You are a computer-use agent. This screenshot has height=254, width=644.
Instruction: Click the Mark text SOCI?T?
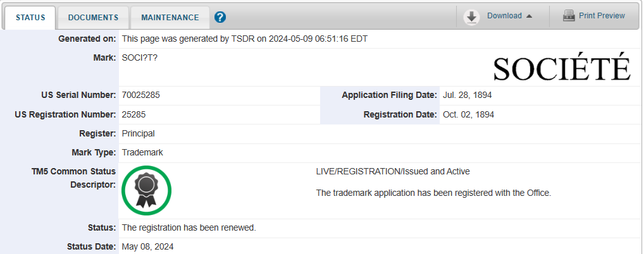coord(140,58)
